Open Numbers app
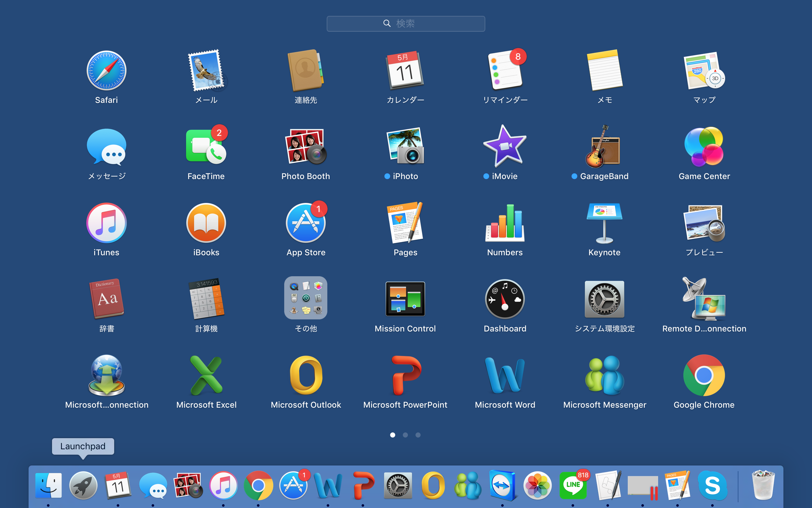812x508 pixels. click(x=505, y=223)
